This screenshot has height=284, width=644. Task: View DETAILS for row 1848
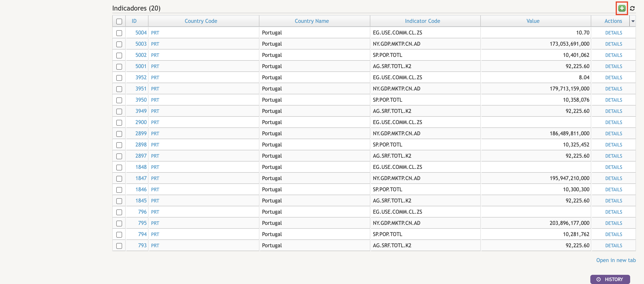[x=614, y=167]
